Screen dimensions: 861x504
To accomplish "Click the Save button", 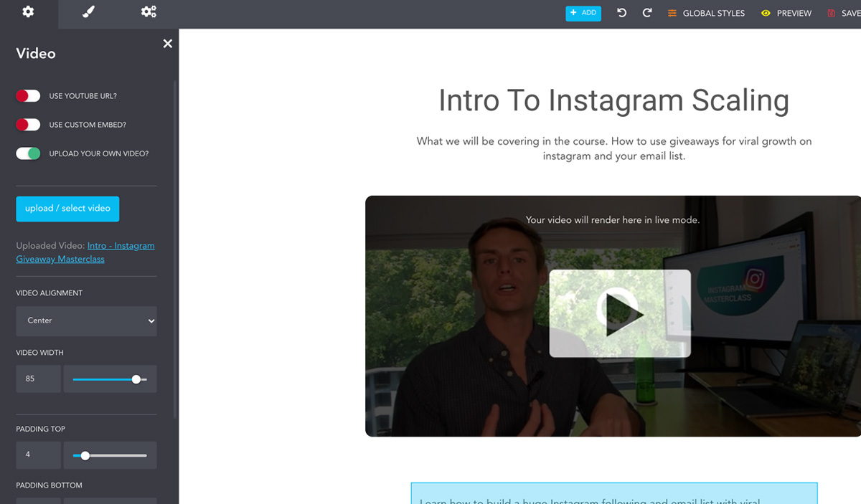I will click(x=844, y=13).
